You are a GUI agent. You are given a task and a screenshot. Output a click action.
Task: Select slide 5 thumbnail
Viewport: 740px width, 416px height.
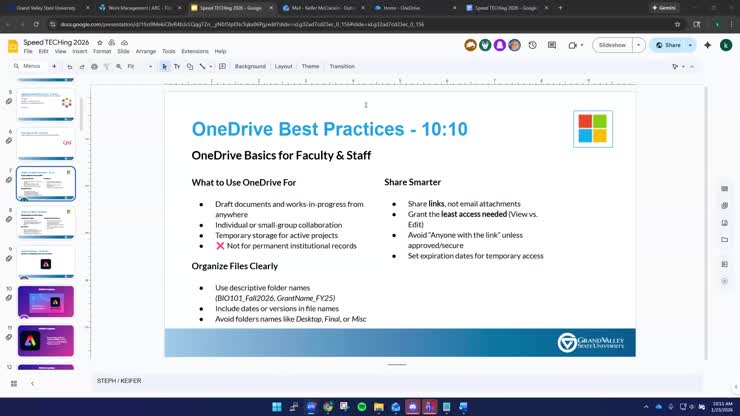pos(46,105)
